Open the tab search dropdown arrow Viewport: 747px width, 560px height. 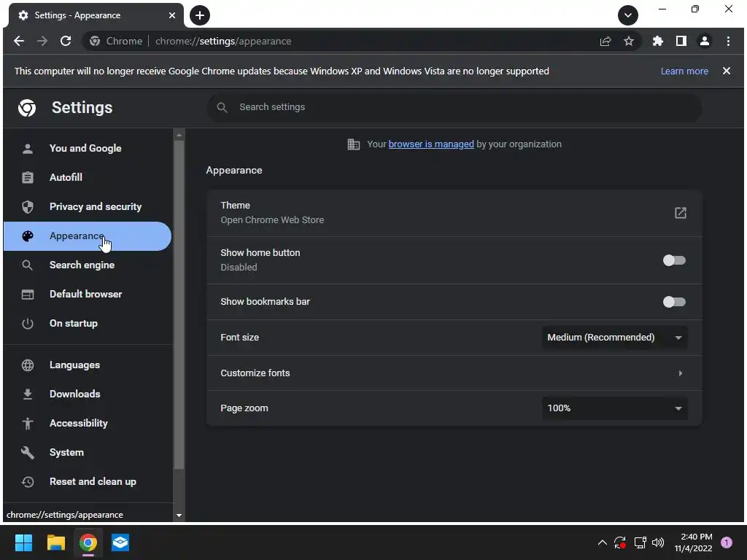pos(628,15)
